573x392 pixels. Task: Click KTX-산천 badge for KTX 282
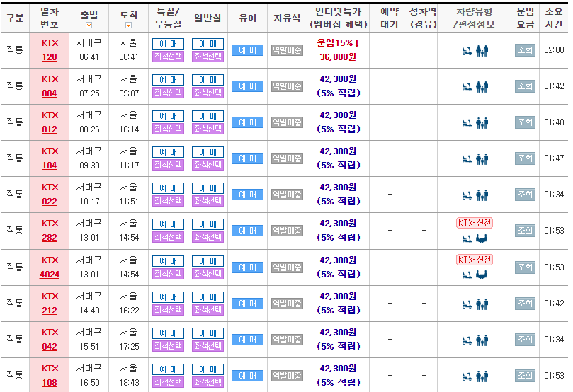[x=475, y=223]
